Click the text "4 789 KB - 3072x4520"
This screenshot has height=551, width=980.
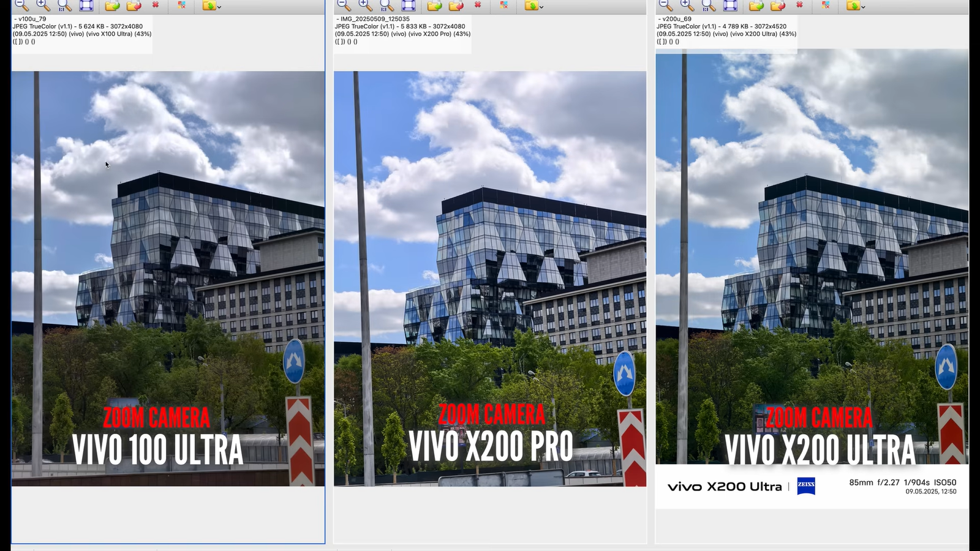[x=755, y=26]
